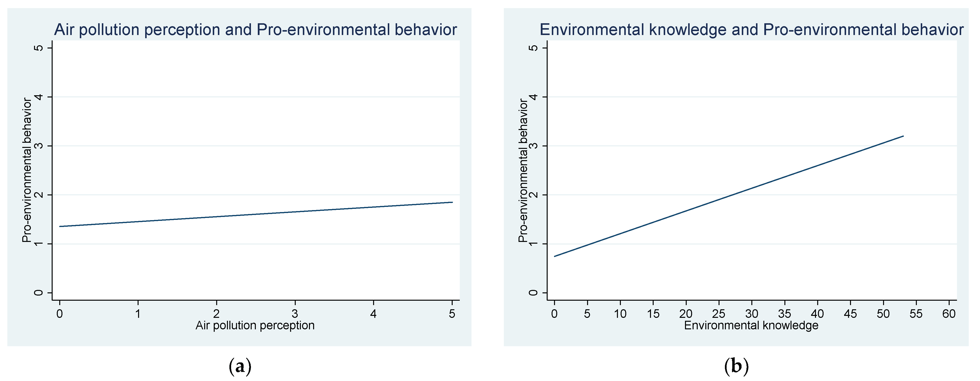Click the 60 tick on the Environmental knowledge axis

[x=949, y=314]
